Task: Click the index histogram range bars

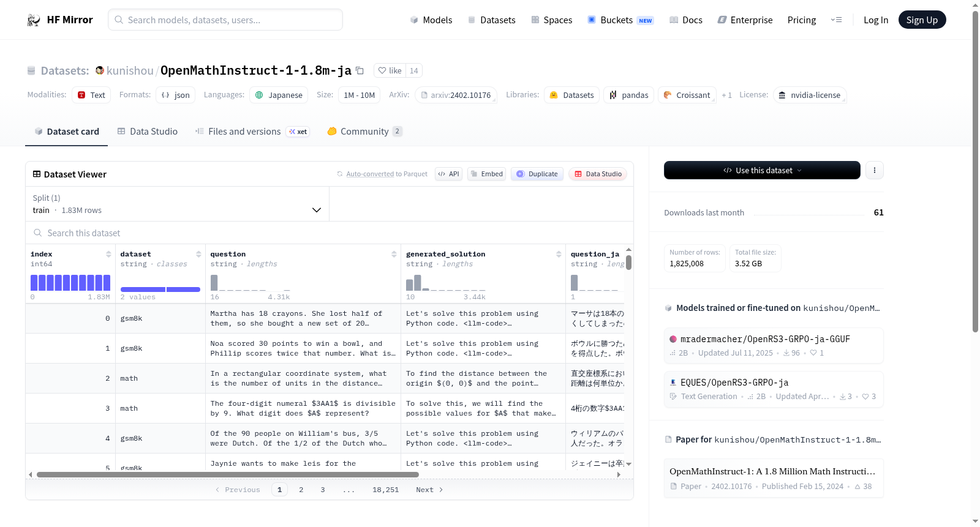Action: pyautogui.click(x=70, y=283)
